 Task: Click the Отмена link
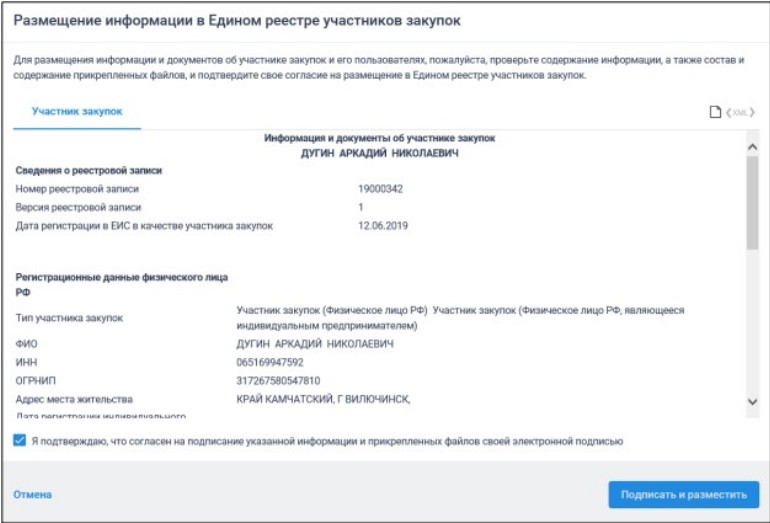[x=32, y=494]
